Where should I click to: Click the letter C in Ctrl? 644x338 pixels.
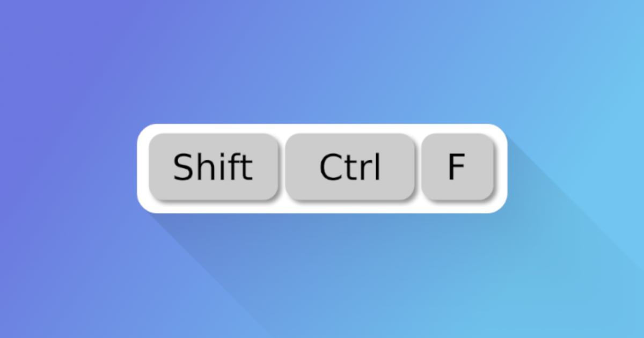click(330, 167)
